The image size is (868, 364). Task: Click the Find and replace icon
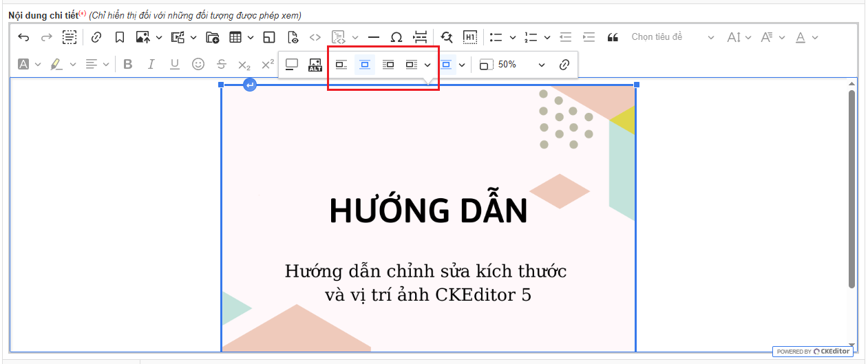(447, 37)
